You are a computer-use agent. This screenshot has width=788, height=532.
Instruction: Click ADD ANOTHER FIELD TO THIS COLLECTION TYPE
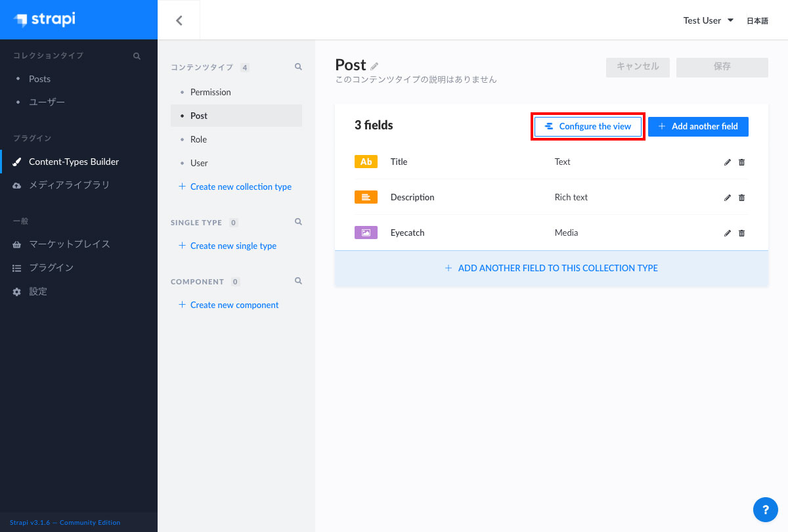pyautogui.click(x=551, y=268)
